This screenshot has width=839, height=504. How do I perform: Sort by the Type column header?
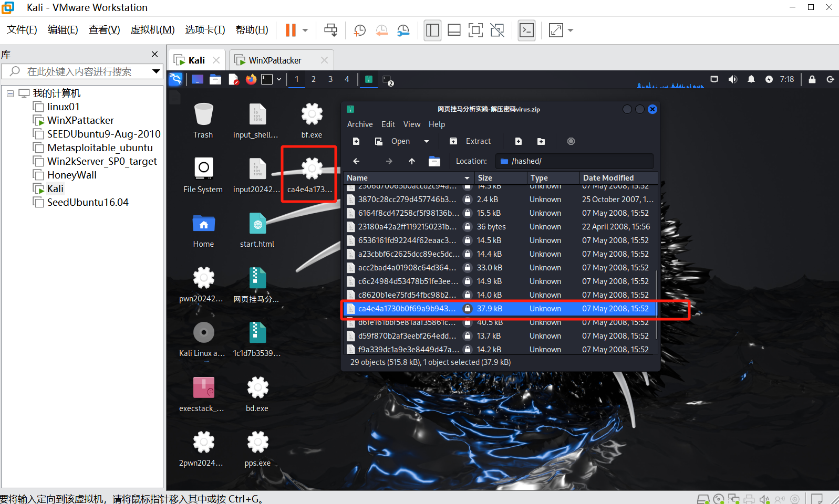pyautogui.click(x=554, y=177)
